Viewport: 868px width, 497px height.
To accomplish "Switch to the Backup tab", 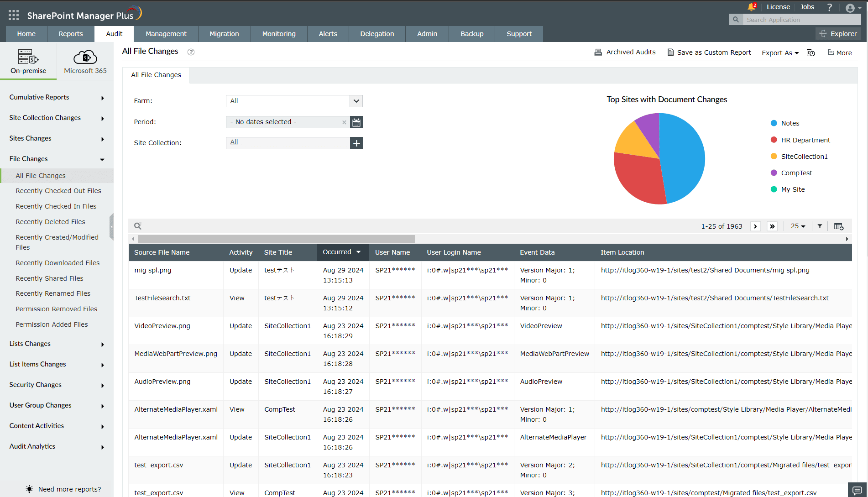I will click(472, 34).
